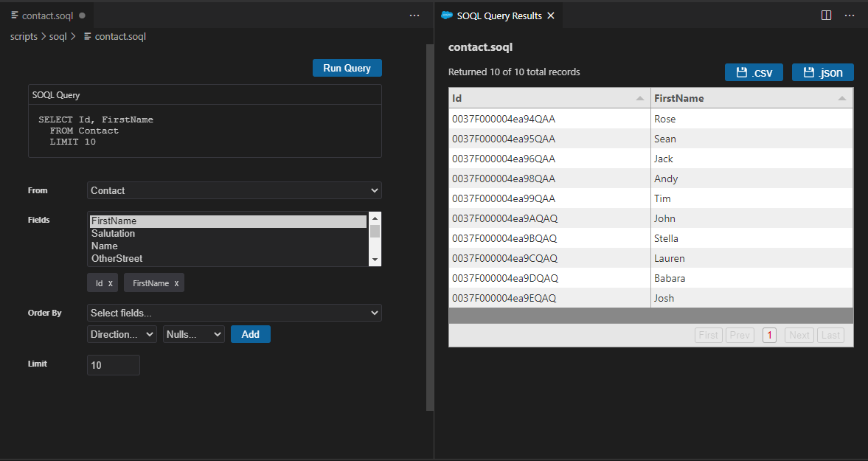Image resolution: width=868 pixels, height=461 pixels.
Task: Open the Order By fields dropdown
Action: click(x=235, y=313)
